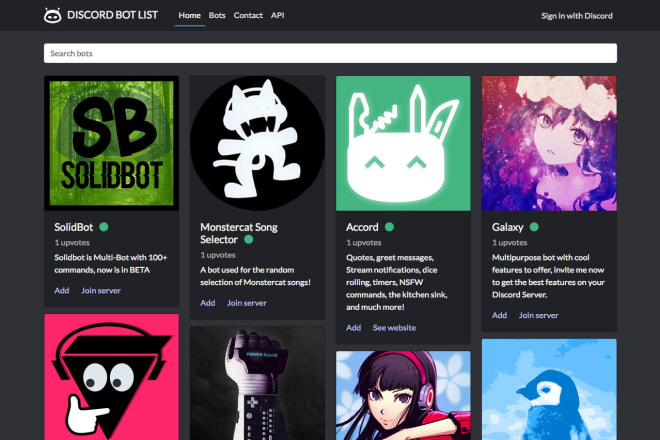The height and width of the screenshot is (440, 660).
Task: Click Monstercat Song Selector's "1 upvotes" text
Action: [218, 255]
